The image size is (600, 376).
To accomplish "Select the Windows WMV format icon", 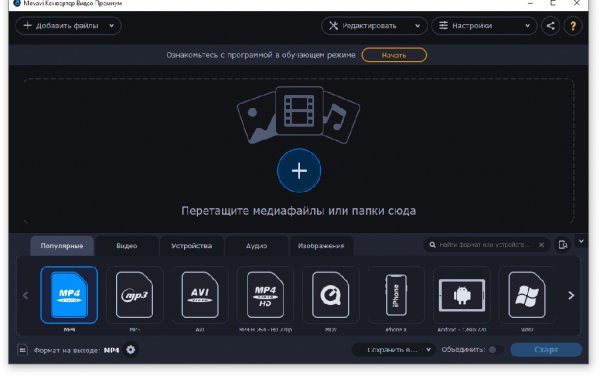I will [x=527, y=295].
